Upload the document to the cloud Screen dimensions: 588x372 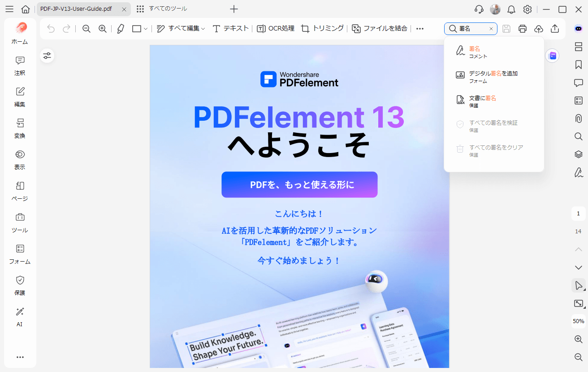point(539,29)
